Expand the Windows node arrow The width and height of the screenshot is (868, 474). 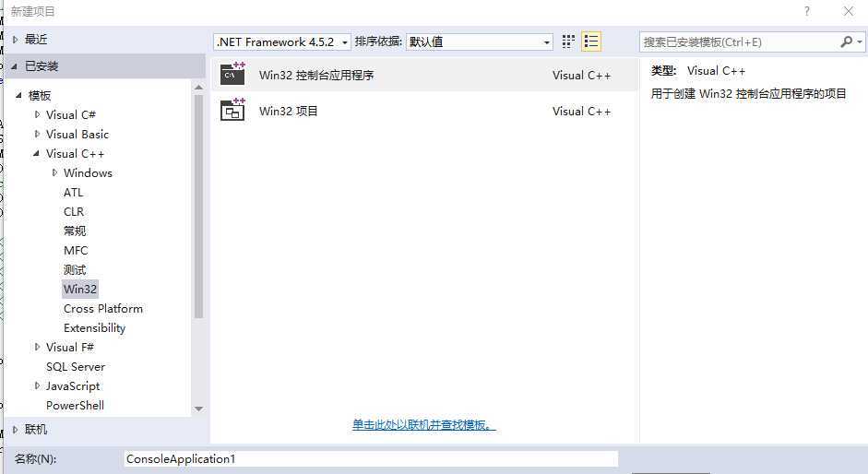[x=54, y=172]
